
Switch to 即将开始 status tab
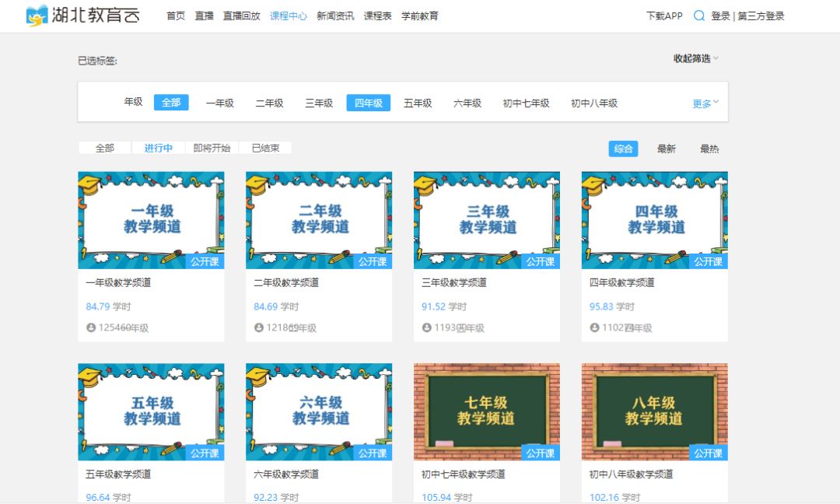click(212, 148)
